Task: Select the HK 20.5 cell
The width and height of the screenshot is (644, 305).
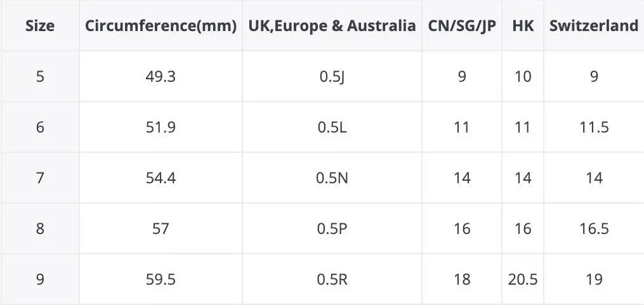Action: point(523,280)
